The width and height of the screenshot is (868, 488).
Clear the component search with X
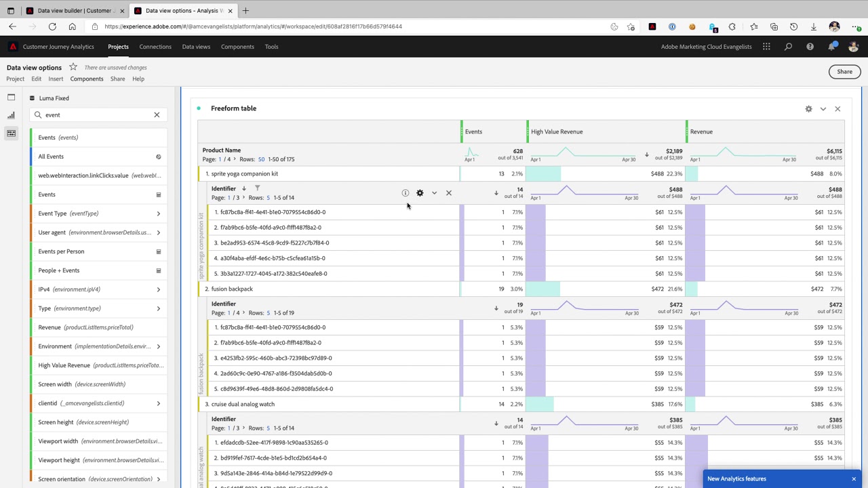pyautogui.click(x=157, y=115)
